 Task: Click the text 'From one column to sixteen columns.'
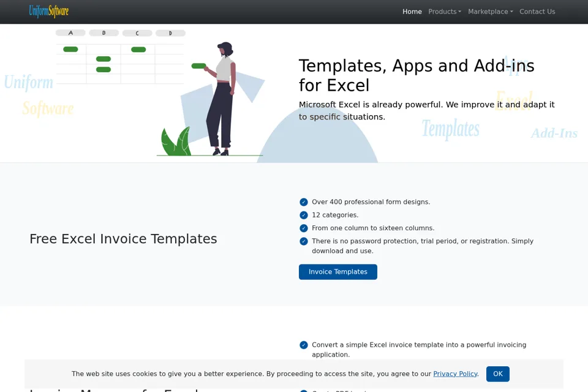coord(373,228)
